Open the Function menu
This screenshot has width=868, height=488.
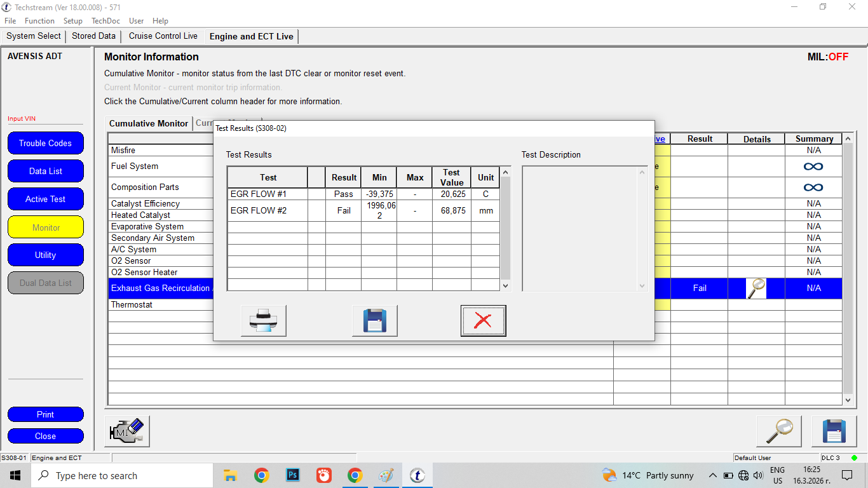coord(39,21)
